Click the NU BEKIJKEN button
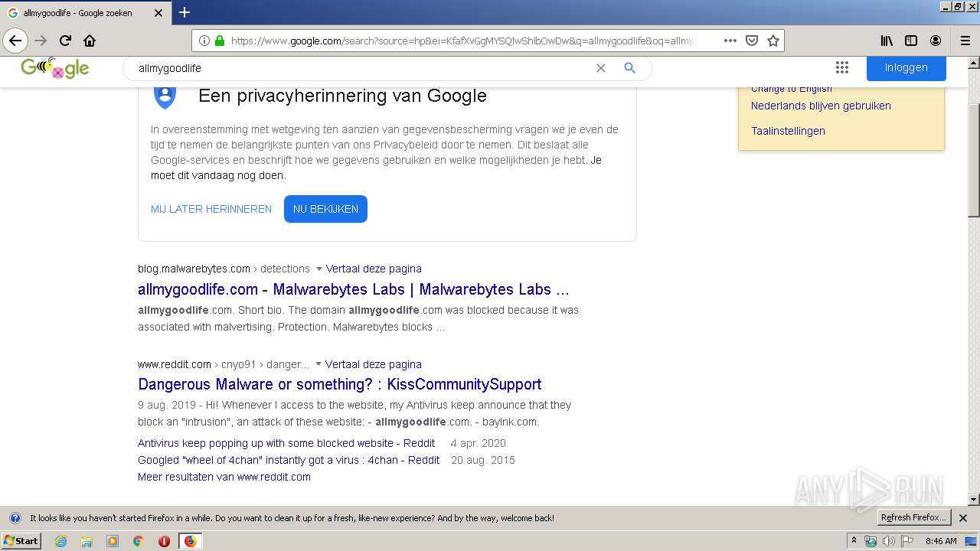This screenshot has width=980, height=551. (x=325, y=209)
